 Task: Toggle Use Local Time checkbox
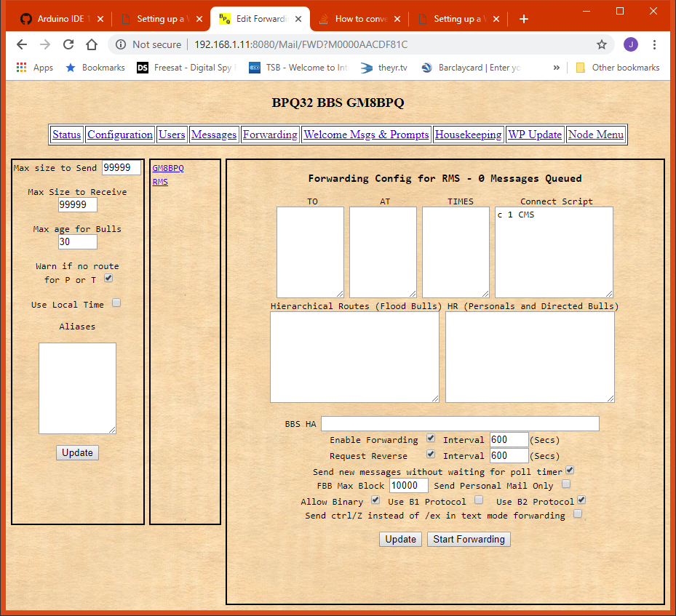click(116, 303)
